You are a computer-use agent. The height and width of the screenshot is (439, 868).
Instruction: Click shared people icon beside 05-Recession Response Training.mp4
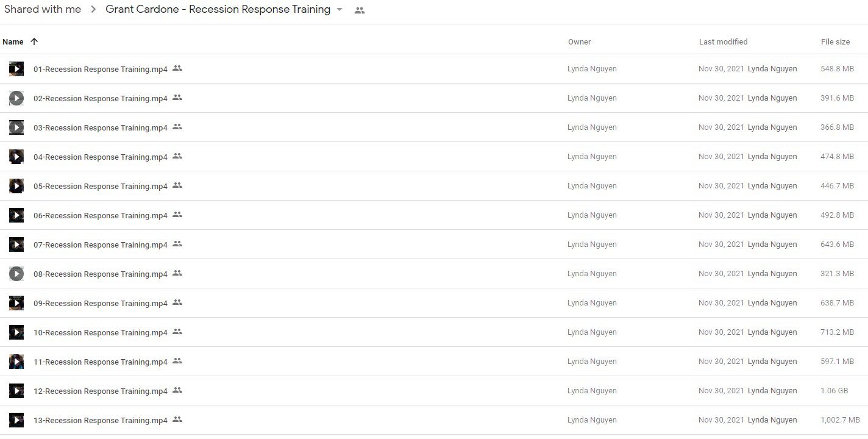coord(177,185)
